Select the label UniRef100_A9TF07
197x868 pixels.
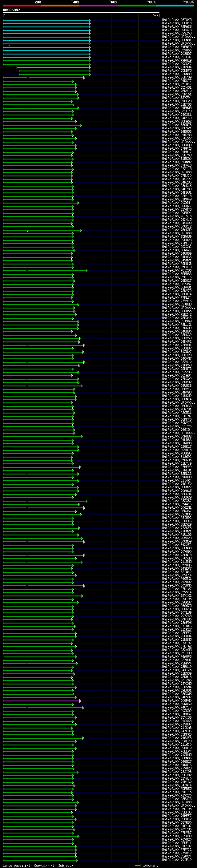[x=177, y=57]
